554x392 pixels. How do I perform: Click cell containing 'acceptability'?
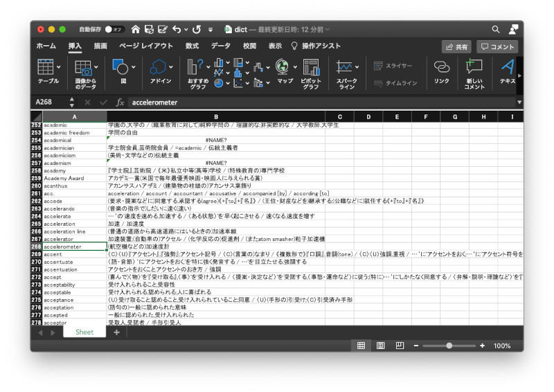(x=75, y=285)
